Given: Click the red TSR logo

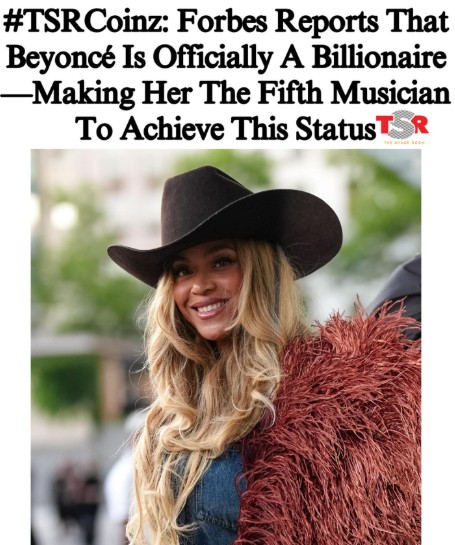Looking at the screenshot, I should click(x=402, y=125).
